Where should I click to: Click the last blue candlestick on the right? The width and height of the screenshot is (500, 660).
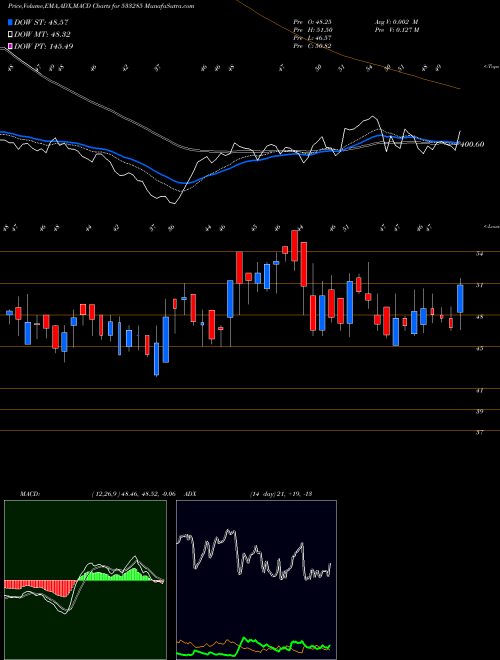[x=460, y=299]
